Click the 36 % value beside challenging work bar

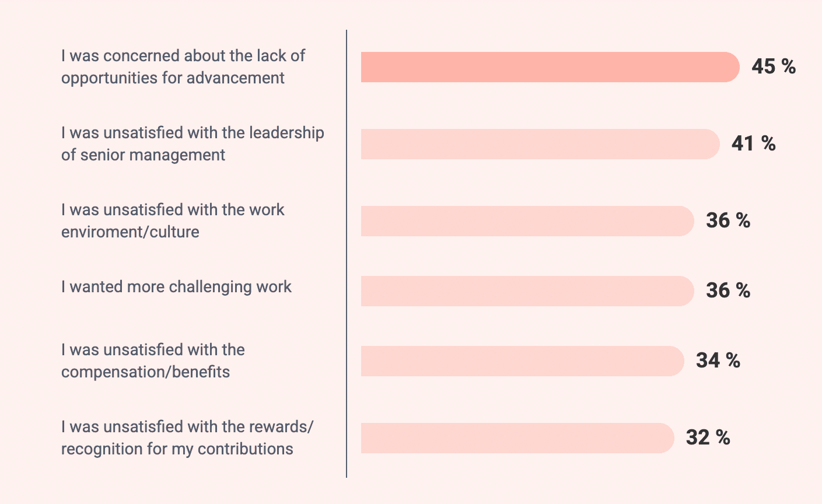tap(728, 291)
